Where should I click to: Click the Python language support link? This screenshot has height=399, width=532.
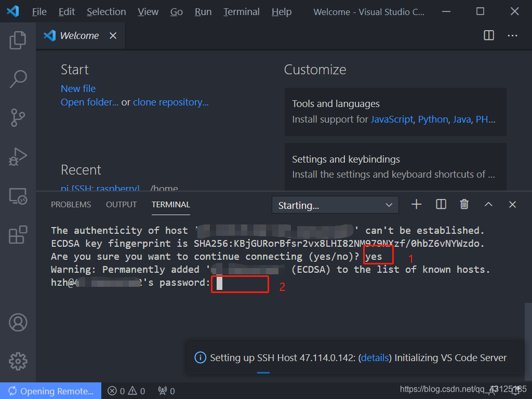click(433, 119)
